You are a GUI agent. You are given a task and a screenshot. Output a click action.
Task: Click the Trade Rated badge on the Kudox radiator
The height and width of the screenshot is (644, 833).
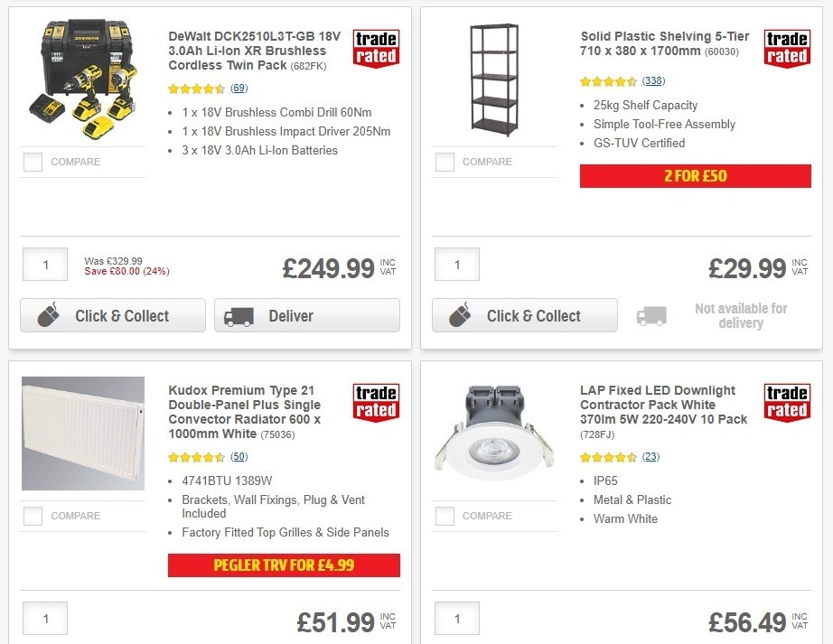[x=375, y=403]
